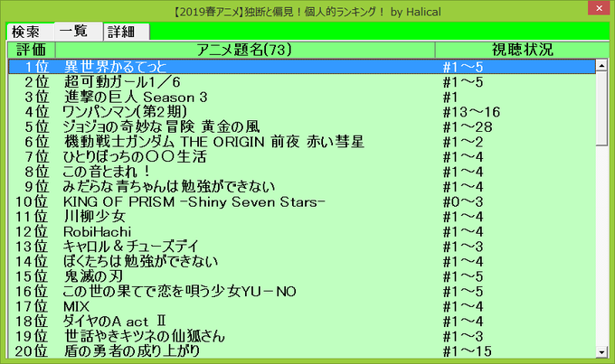Select この音とまれ！ row
The height and width of the screenshot is (364, 615).
tap(301, 172)
